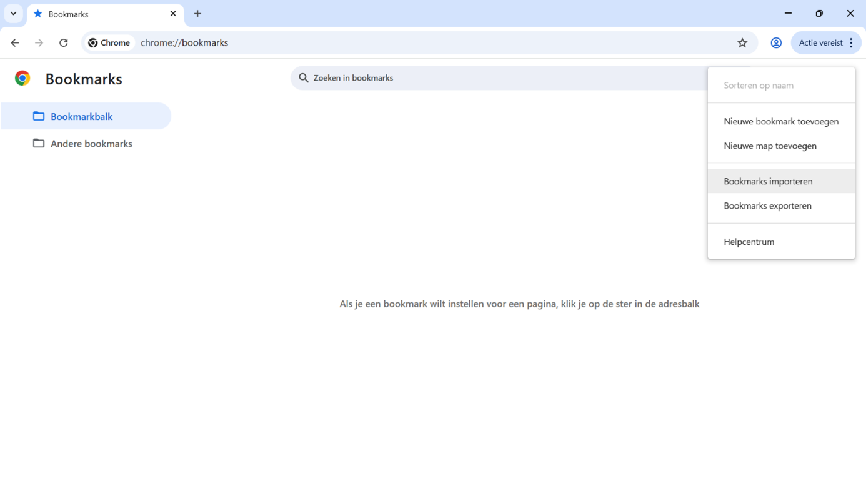Select Nieuwe bookmark toevoegen
The width and height of the screenshot is (866, 504).
pyautogui.click(x=781, y=121)
